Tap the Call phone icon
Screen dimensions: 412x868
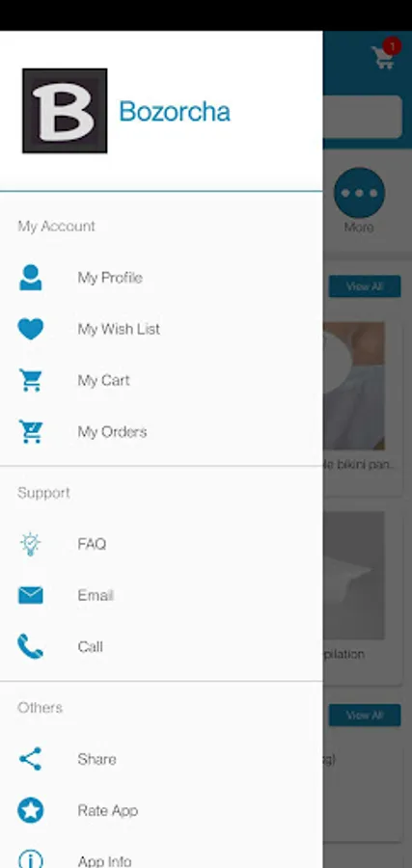tap(31, 646)
